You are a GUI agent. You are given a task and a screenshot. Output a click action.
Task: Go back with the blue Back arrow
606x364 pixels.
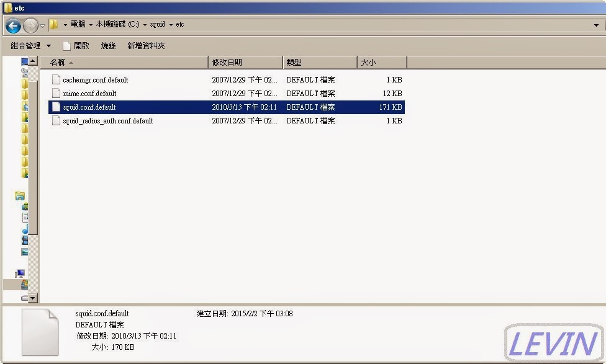click(x=13, y=26)
